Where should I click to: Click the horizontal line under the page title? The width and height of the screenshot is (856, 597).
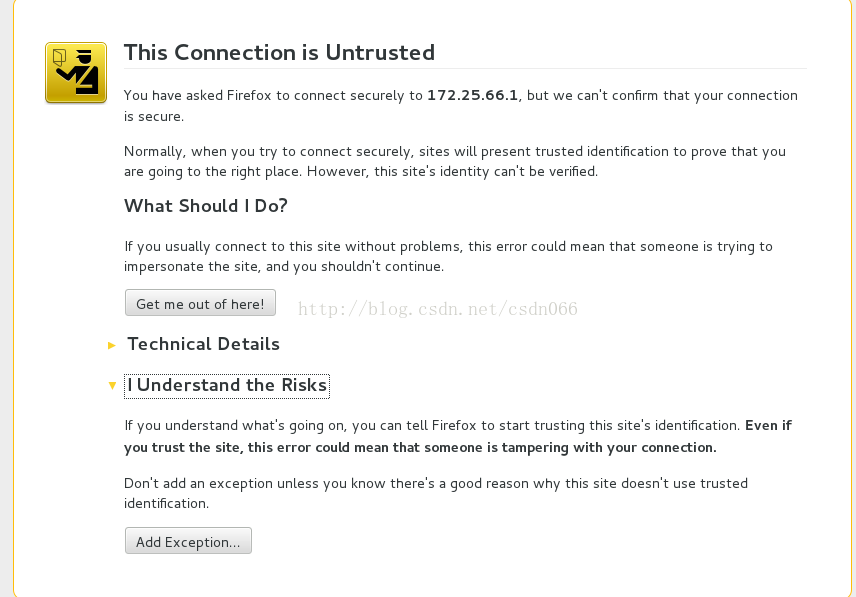pos(465,69)
